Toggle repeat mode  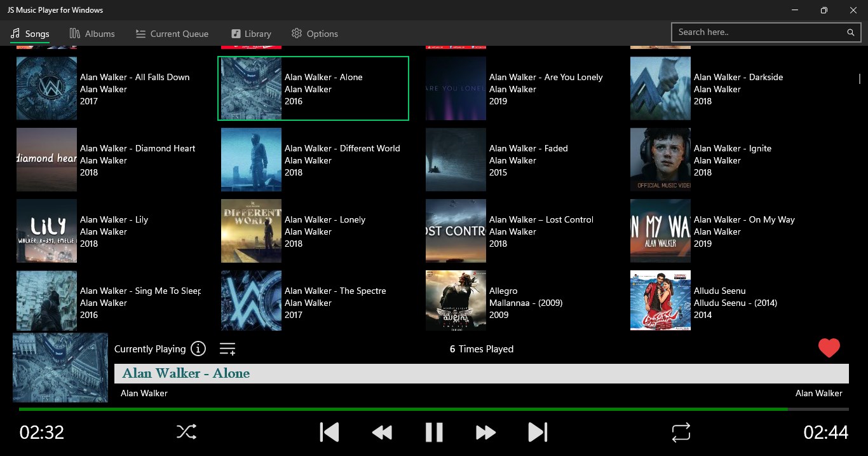coord(681,432)
